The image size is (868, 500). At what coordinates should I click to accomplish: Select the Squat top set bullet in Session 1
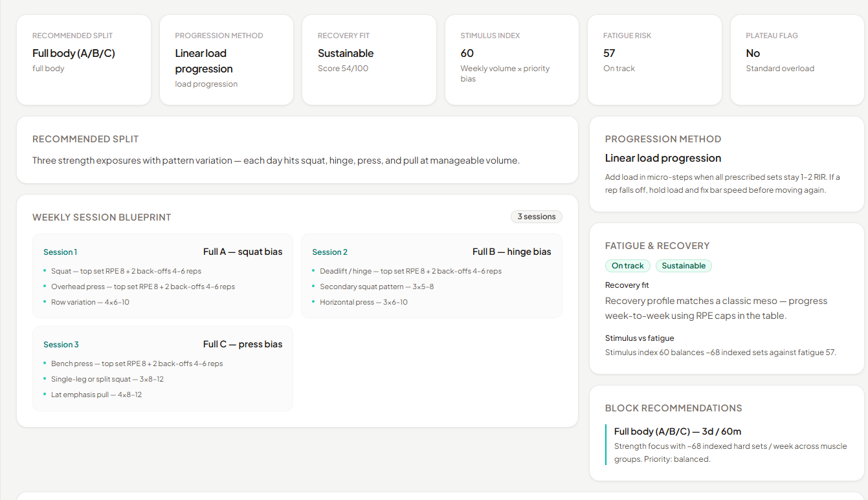[x=126, y=270]
